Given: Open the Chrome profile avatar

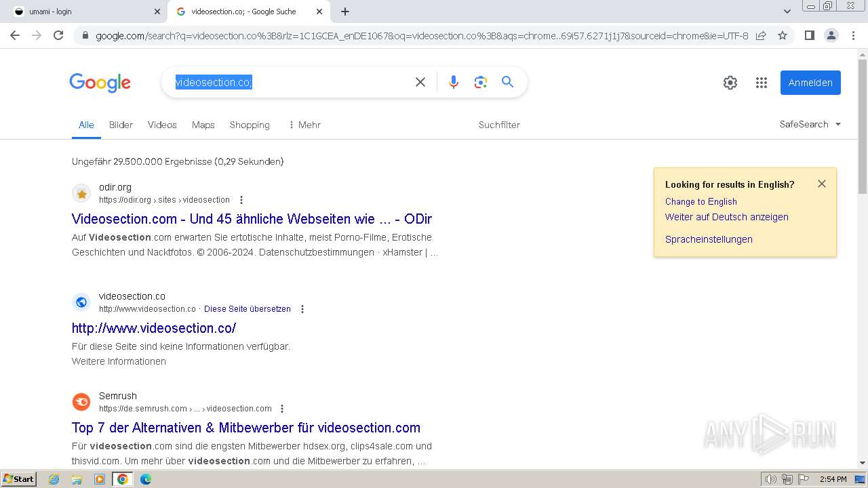Looking at the screenshot, I should [831, 35].
